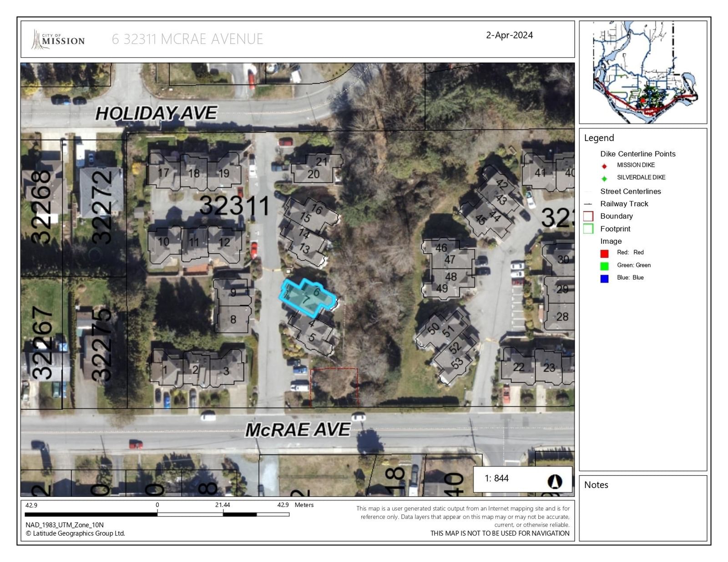Click the Boundary red outline symbol
The image size is (728, 562).
[588, 216]
